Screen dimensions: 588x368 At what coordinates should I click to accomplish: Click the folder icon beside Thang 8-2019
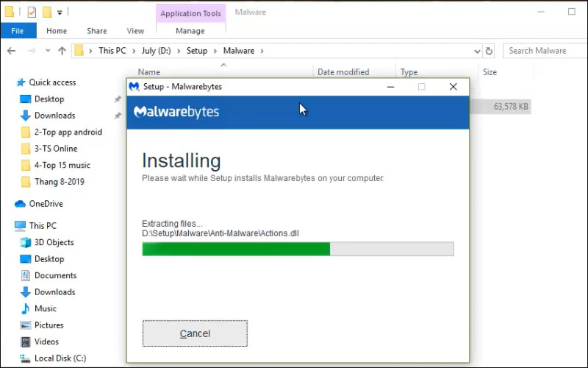click(26, 182)
